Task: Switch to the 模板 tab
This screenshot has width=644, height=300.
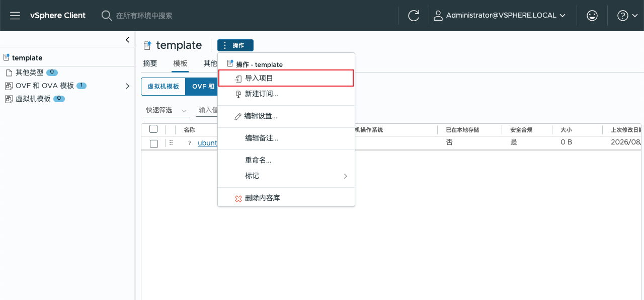Action: 180,63
